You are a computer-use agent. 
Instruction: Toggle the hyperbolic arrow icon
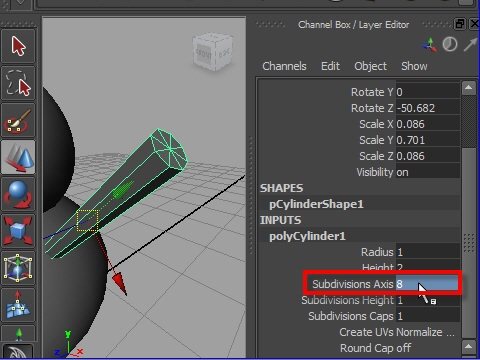(470, 44)
